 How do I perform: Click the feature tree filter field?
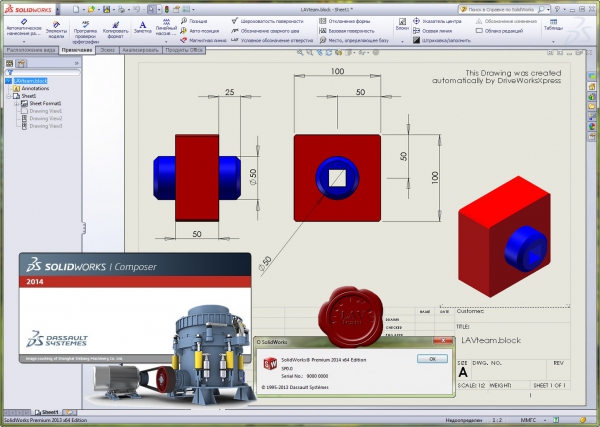click(x=42, y=72)
